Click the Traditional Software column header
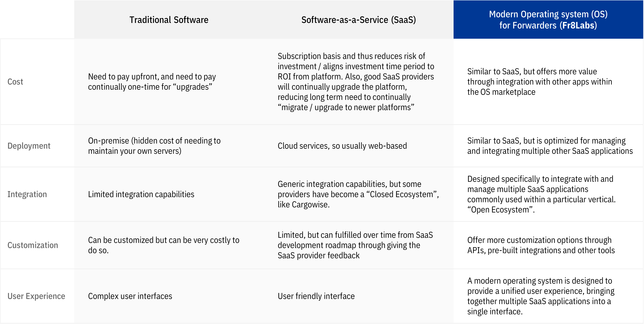 (x=169, y=20)
